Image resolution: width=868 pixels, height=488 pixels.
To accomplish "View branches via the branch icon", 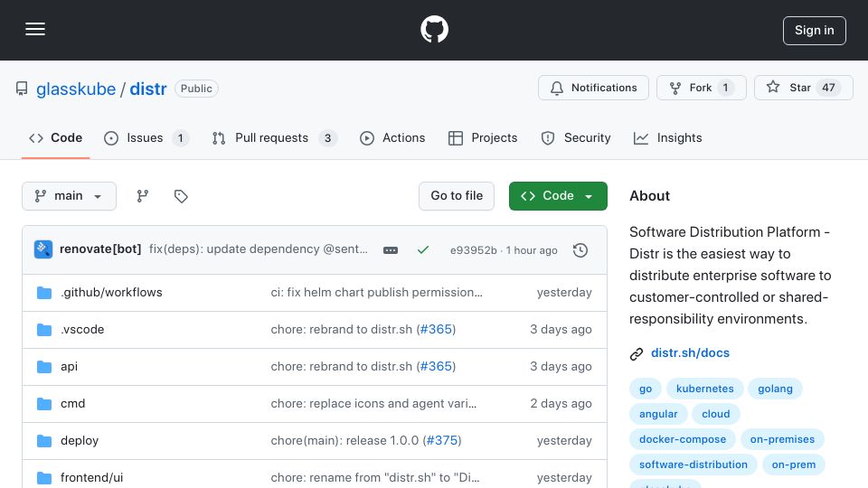I will [143, 196].
